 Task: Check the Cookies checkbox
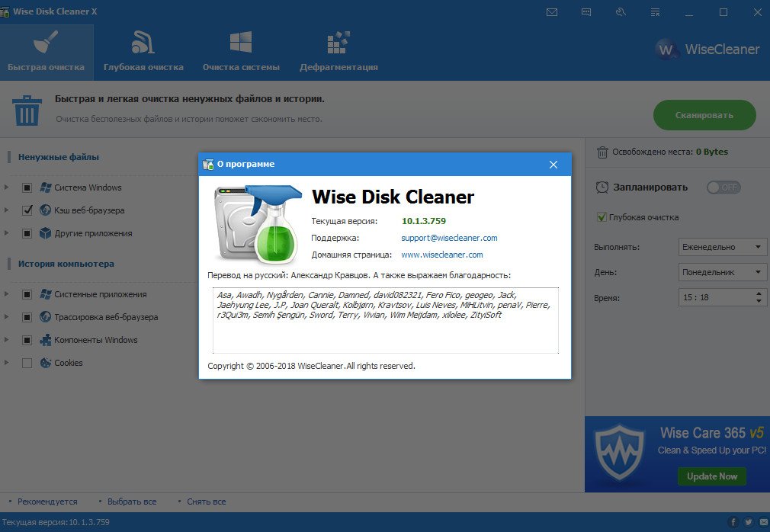point(27,363)
